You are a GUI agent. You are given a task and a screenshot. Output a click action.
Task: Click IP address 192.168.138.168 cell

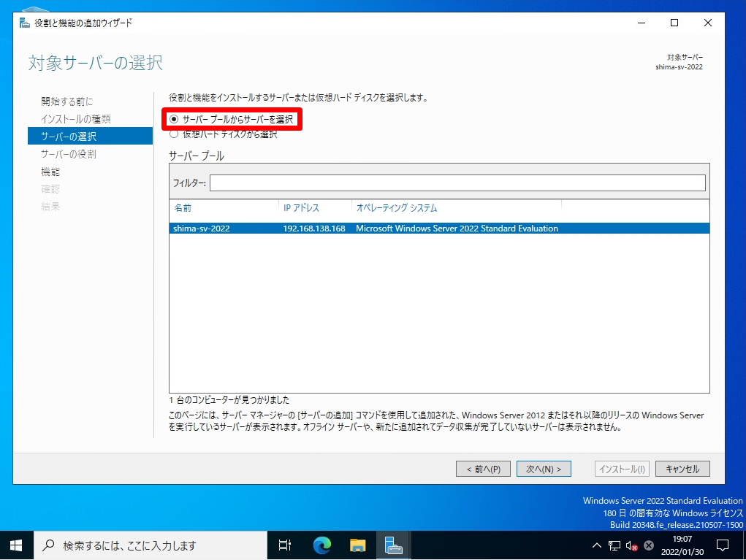(x=314, y=229)
